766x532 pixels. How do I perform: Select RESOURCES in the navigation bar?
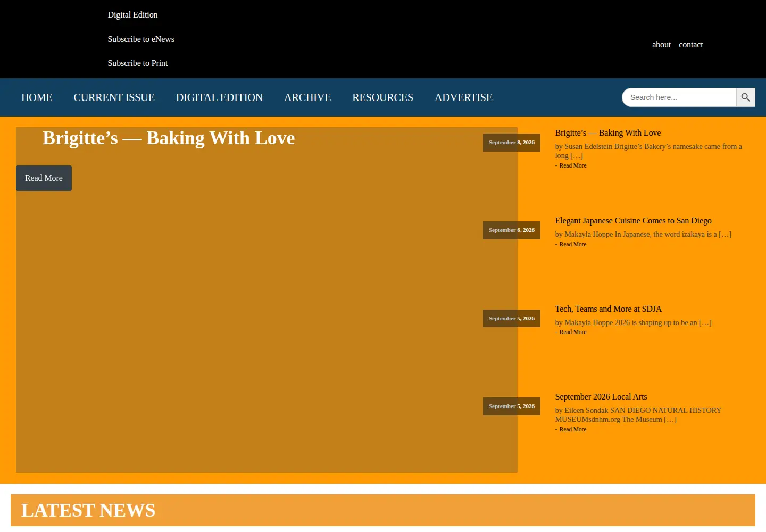pos(382,97)
